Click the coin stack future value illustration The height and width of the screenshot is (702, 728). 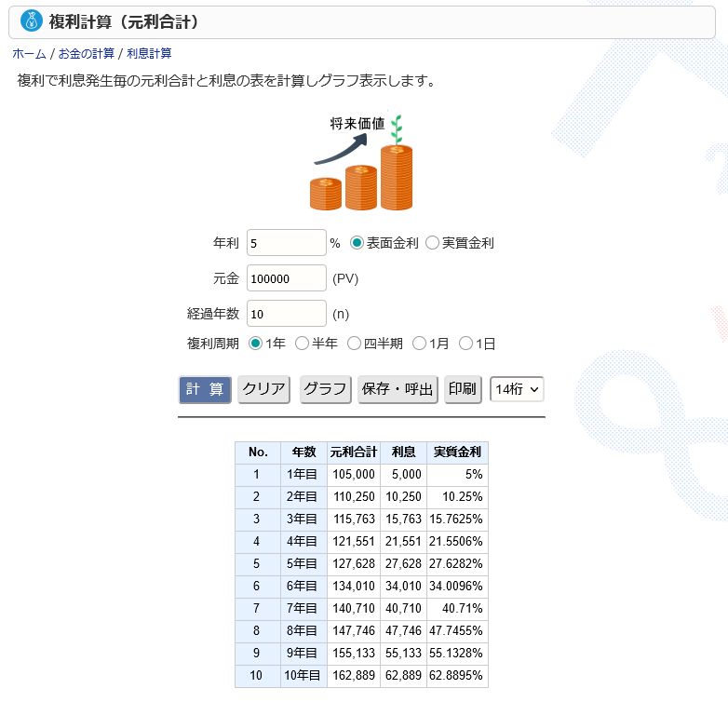click(x=361, y=164)
